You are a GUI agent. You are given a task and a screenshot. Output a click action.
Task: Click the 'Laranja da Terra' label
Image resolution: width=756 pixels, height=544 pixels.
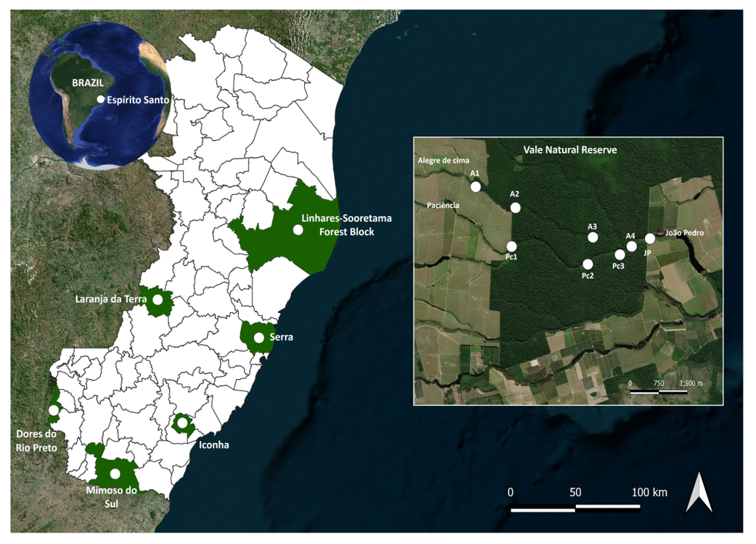(x=111, y=299)
